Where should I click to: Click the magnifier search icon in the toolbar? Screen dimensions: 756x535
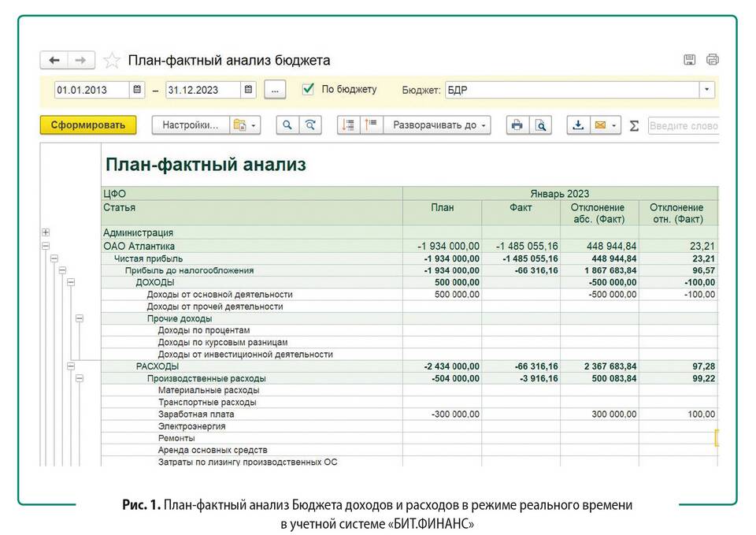(287, 125)
